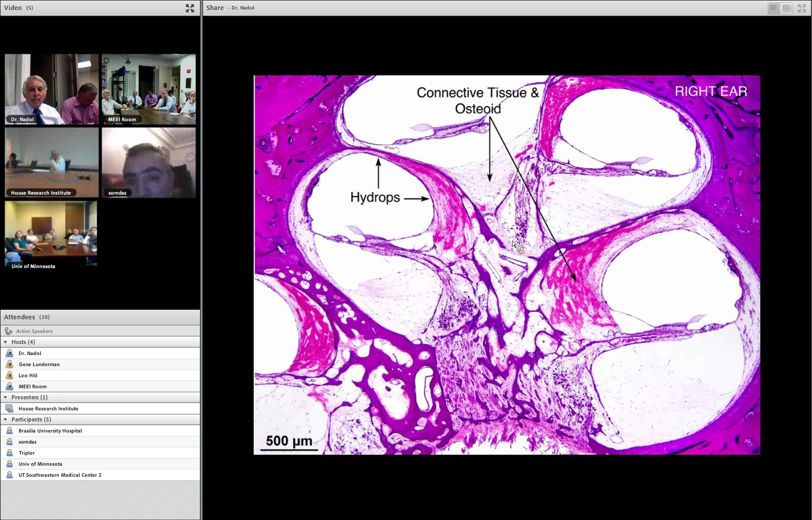This screenshot has height=520, width=812.
Task: Select attendee name 'MEEI Room' in Hosts list
Action: 32,387
